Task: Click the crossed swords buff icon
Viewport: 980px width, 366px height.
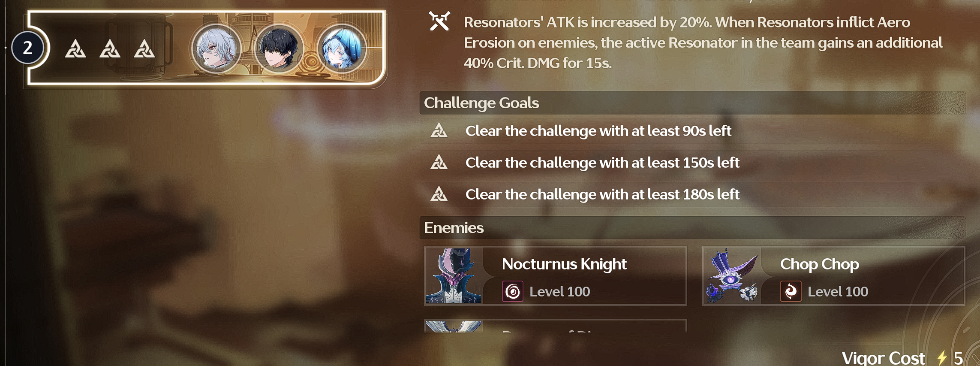Action: [439, 21]
